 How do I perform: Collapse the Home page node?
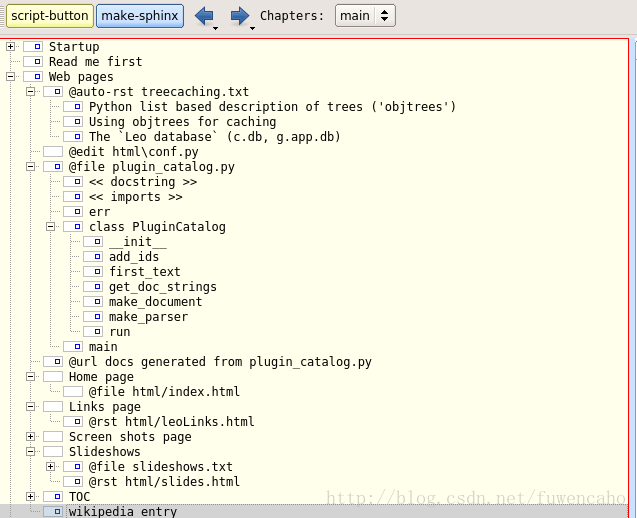coord(30,377)
